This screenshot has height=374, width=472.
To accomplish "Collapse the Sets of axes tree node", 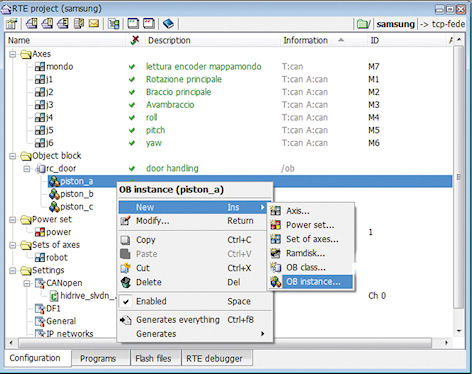I will coord(12,245).
